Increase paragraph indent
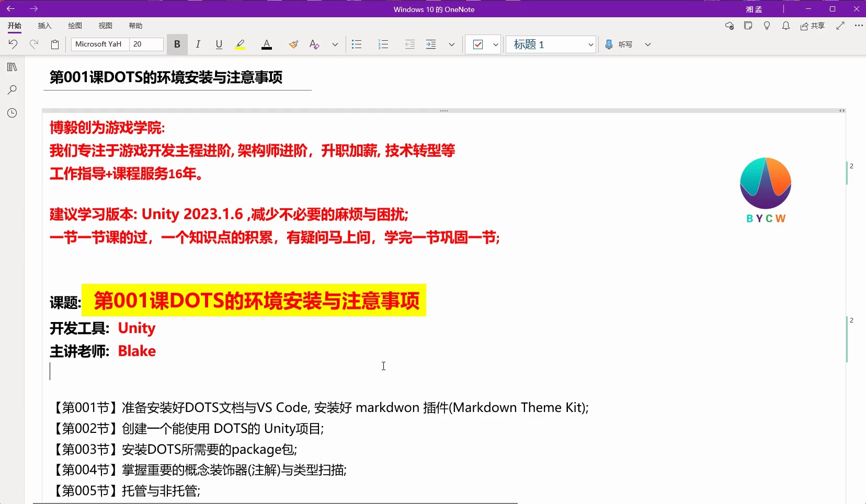Image resolution: width=866 pixels, height=504 pixels. (431, 44)
